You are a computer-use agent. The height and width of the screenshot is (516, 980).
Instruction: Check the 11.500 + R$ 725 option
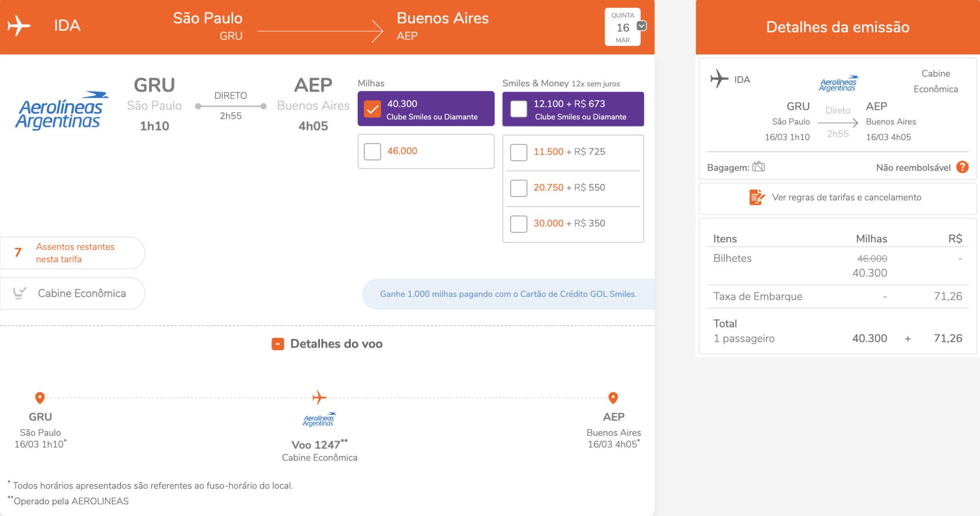(519, 152)
